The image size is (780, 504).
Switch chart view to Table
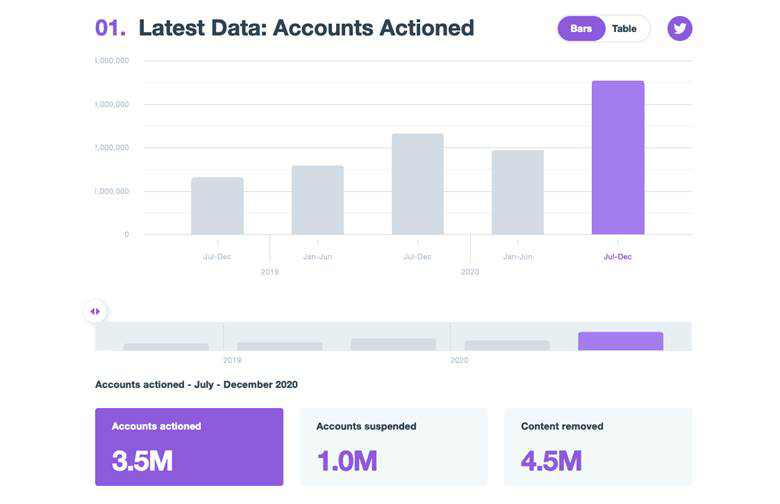[x=624, y=29]
